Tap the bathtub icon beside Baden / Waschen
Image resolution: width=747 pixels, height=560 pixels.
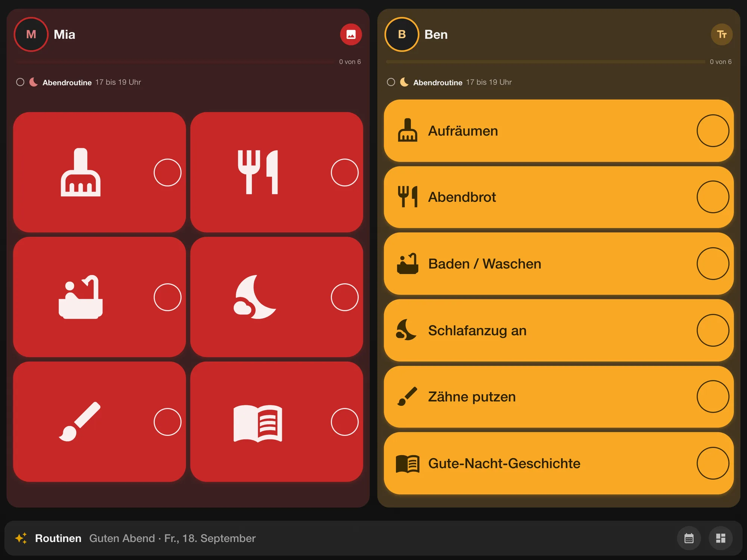(x=407, y=263)
